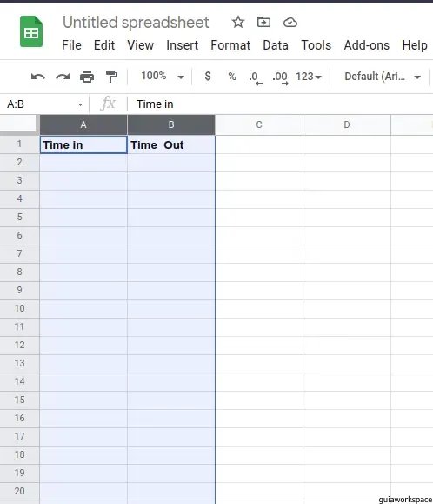433x504 pixels.
Task: Open the Default (Arial) font dropdown
Action: click(383, 77)
